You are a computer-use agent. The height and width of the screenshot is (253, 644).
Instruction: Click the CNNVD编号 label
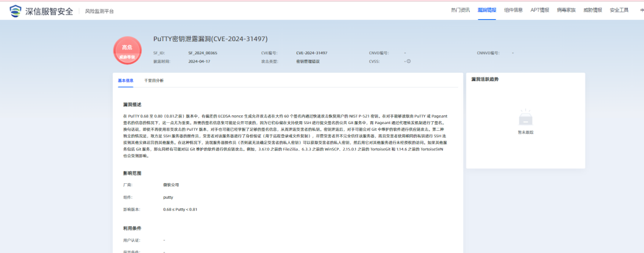[x=488, y=53]
